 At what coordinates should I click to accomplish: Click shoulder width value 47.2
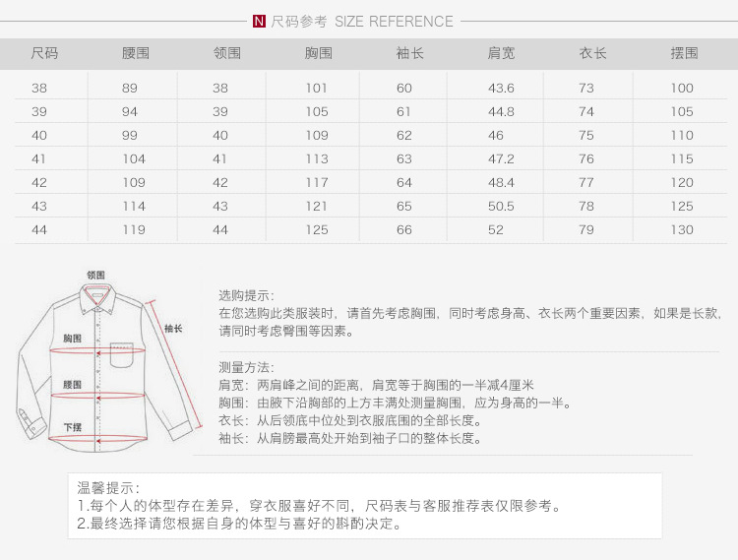tap(501, 159)
